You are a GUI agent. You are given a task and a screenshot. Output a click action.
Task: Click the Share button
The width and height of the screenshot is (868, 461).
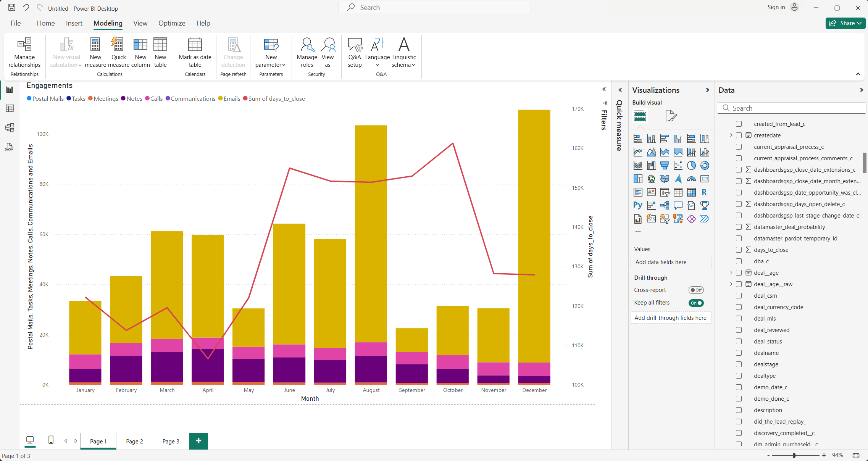(846, 23)
